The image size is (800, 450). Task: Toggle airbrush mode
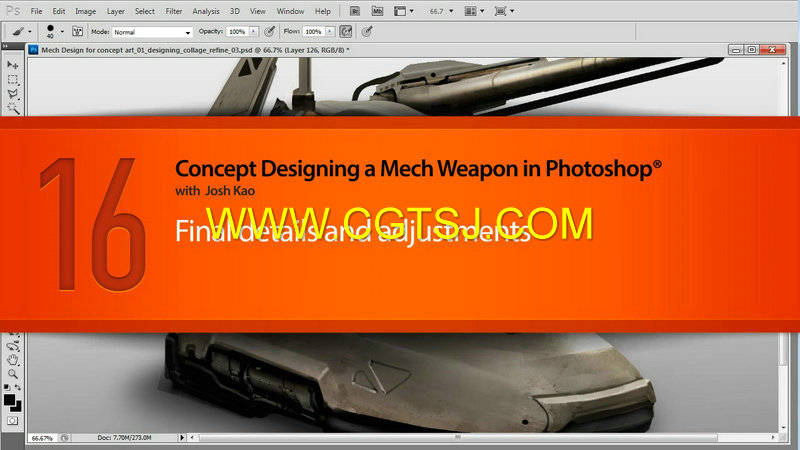(346, 32)
